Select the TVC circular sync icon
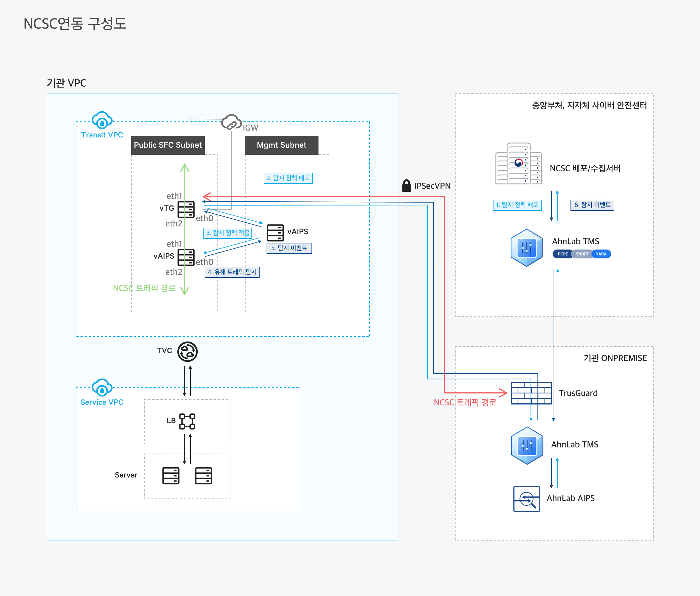Screen dimensions: 700x596 point(188,351)
